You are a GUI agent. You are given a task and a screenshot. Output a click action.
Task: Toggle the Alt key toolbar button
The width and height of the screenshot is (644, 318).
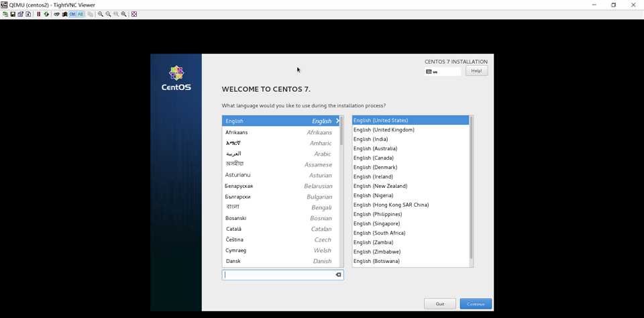80,14
